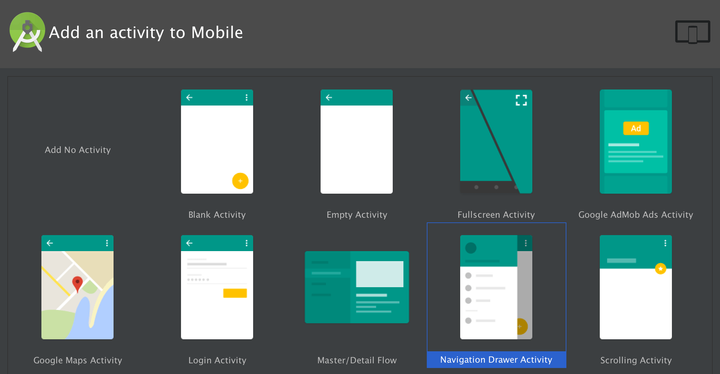Click the highlighted Navigation Drawer Activity label
The height and width of the screenshot is (374, 720).
pyautogui.click(x=496, y=360)
